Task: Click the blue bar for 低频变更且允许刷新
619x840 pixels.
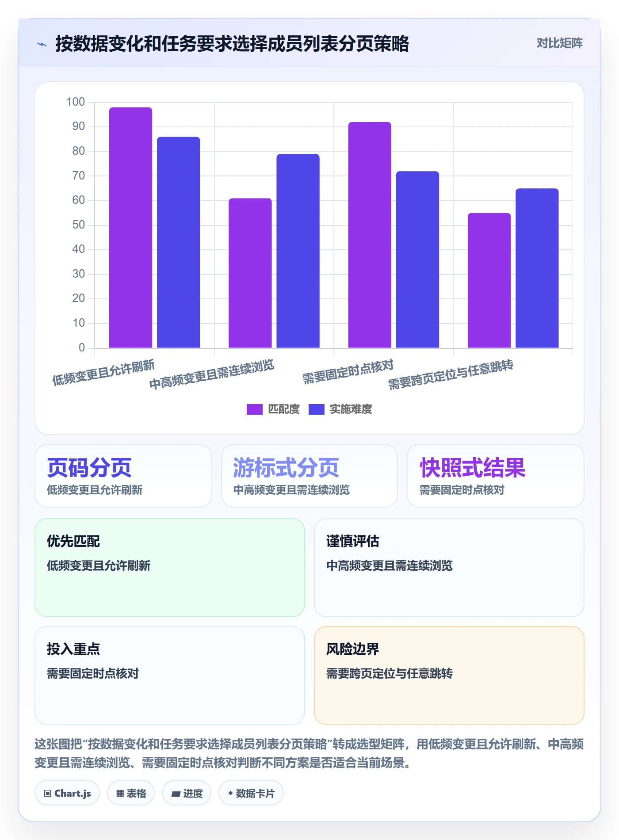Action: tap(179, 242)
